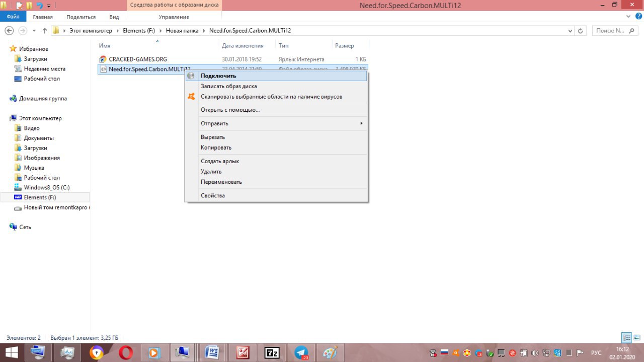Open Сеть in navigation pane

[25, 227]
